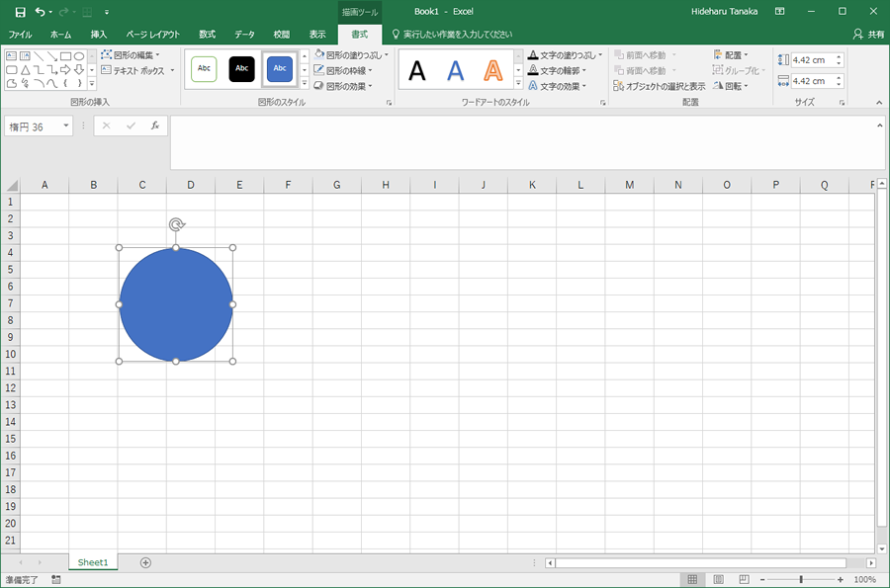Screen dimensions: 890x588
Task: Click the insert function fx icon
Action: (x=155, y=126)
